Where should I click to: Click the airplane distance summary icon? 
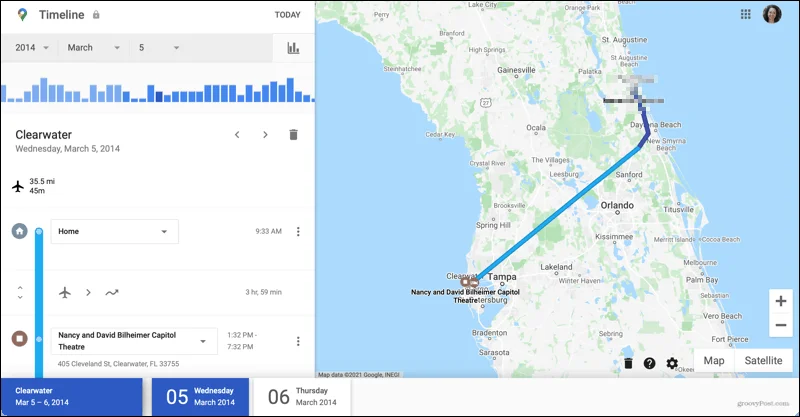pos(18,186)
